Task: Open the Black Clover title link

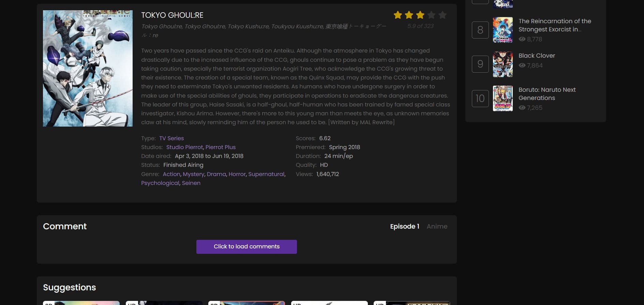Action: (x=537, y=56)
